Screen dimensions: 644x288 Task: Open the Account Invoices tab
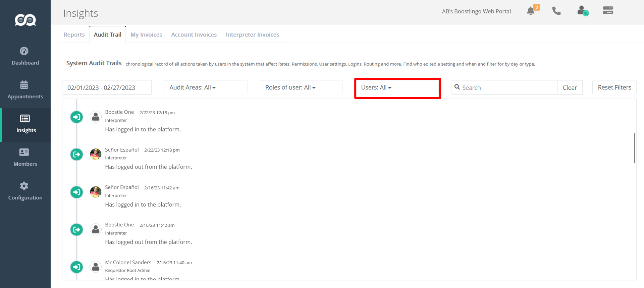pos(194,35)
